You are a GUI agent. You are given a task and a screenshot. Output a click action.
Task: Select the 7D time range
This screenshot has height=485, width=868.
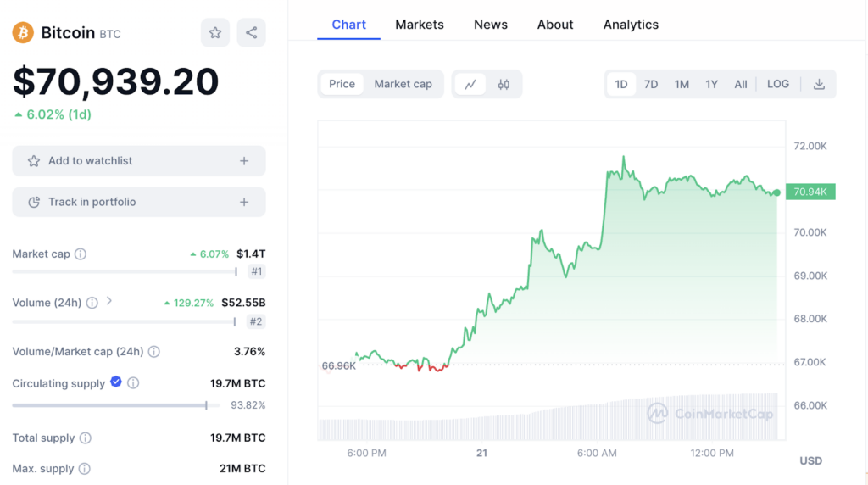[x=651, y=84]
